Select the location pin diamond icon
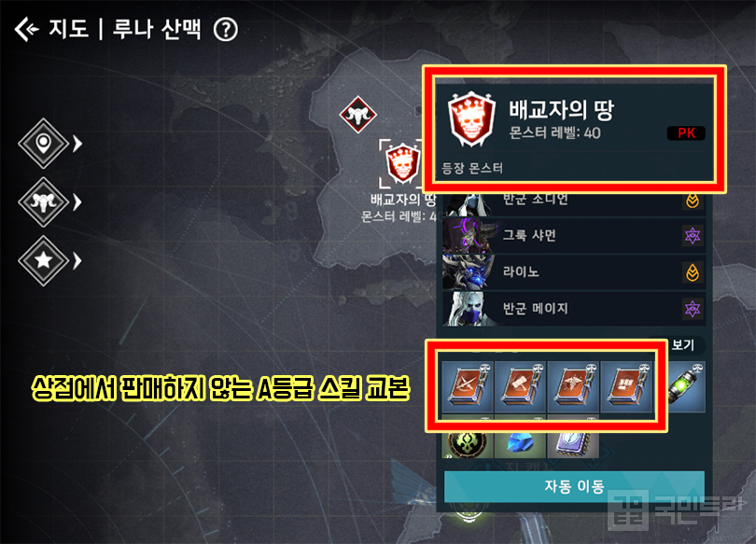 click(43, 143)
